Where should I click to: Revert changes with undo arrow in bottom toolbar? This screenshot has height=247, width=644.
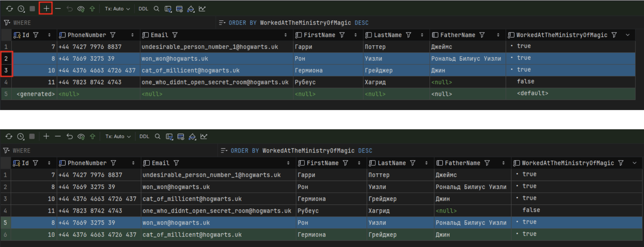click(70, 137)
